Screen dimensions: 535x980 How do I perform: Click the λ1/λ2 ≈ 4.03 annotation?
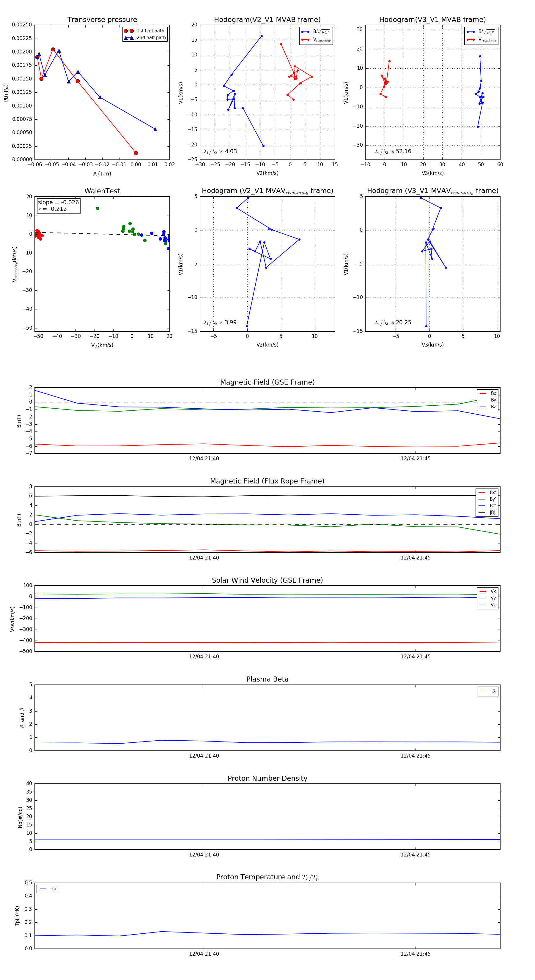click(x=220, y=151)
